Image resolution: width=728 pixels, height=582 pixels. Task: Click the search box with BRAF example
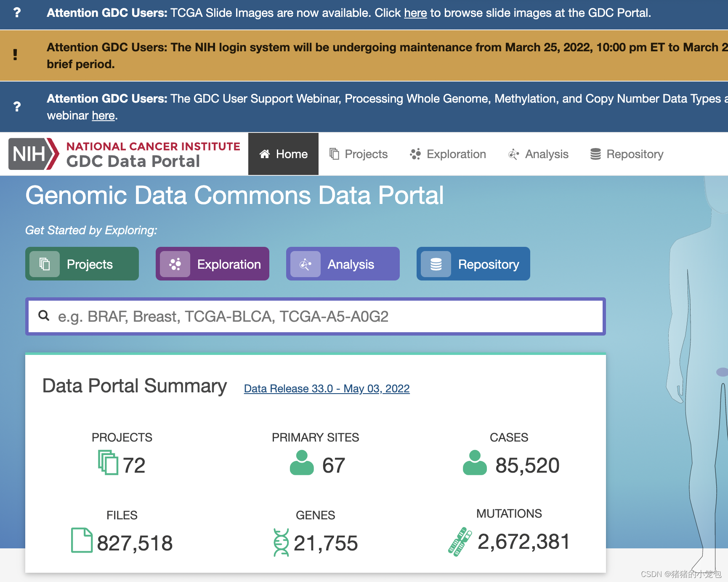pos(316,316)
